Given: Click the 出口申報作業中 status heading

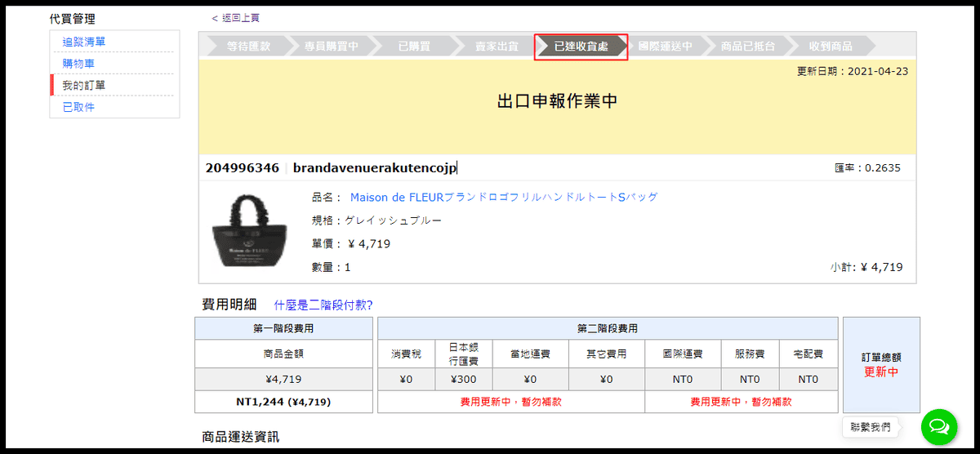Looking at the screenshot, I should (557, 101).
